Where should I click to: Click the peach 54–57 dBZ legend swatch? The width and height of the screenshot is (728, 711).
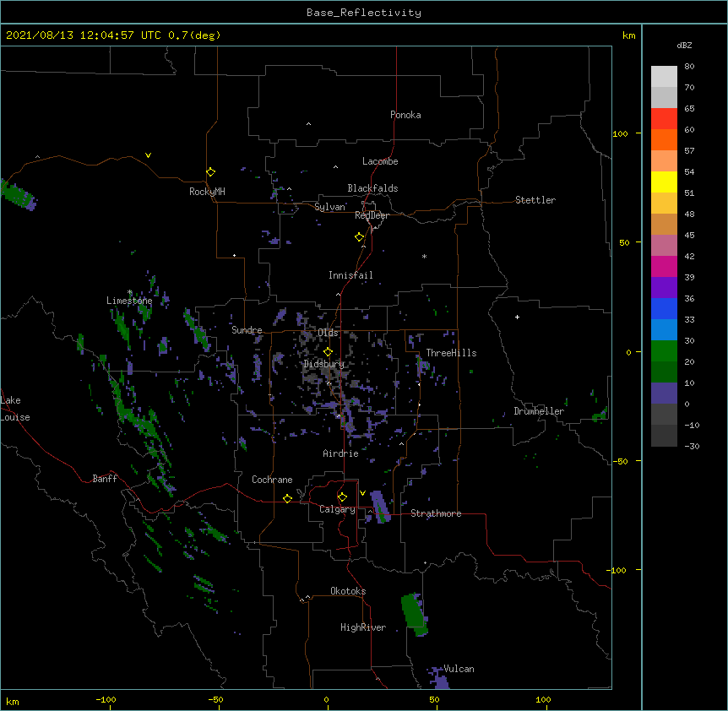click(x=664, y=161)
